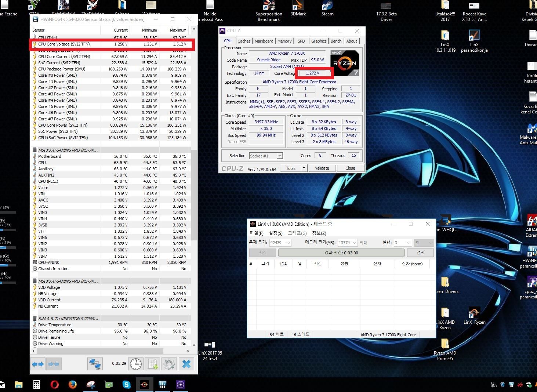The image size is (537, 392).
Task: Open LinX 2017 05 24 teszt file
Action: [210, 351]
